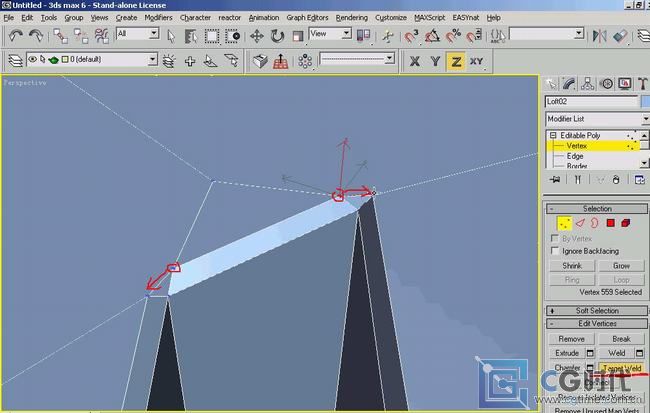The height and width of the screenshot is (413, 650).
Task: Click the Shrink selection button
Action: [x=572, y=266]
